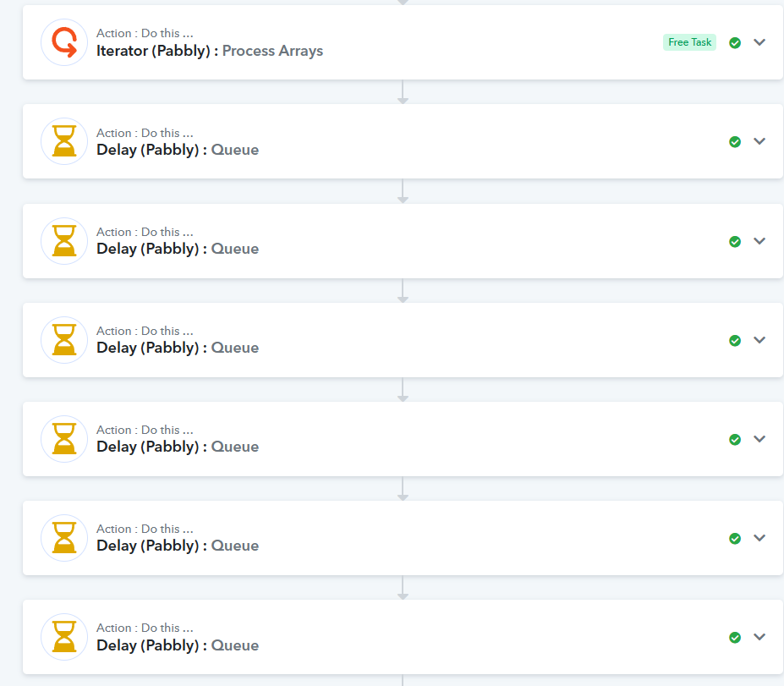Select the first 'Delay (Pabbly) : Queue' title

pyautogui.click(x=178, y=150)
